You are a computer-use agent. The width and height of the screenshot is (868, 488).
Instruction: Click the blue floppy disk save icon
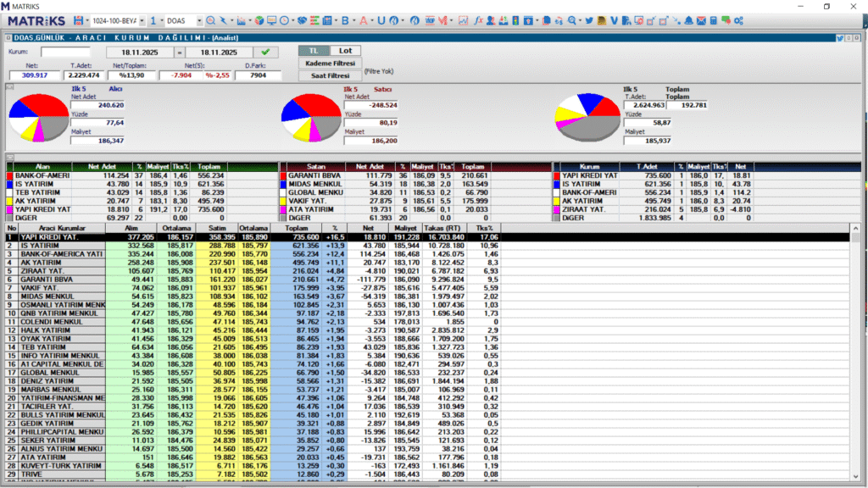(x=79, y=19)
